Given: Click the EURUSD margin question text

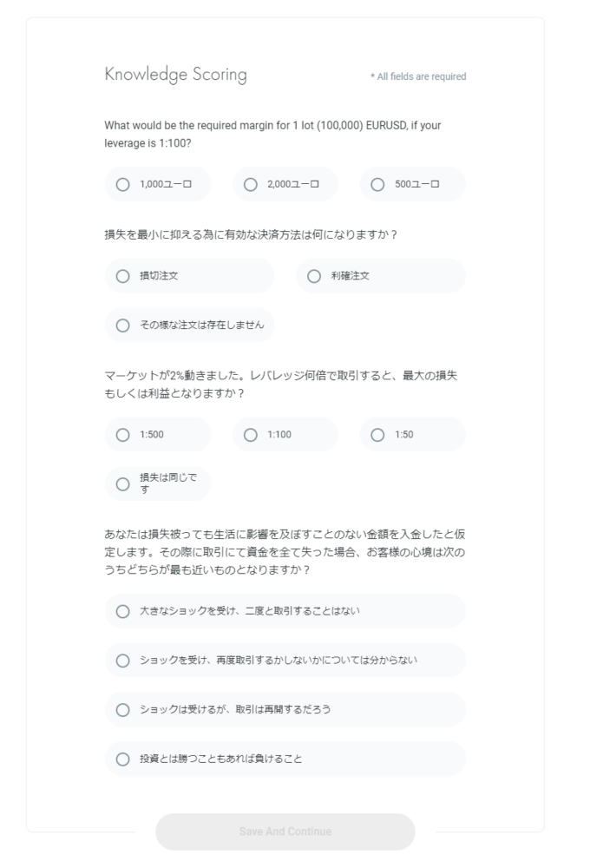Looking at the screenshot, I should point(272,134).
